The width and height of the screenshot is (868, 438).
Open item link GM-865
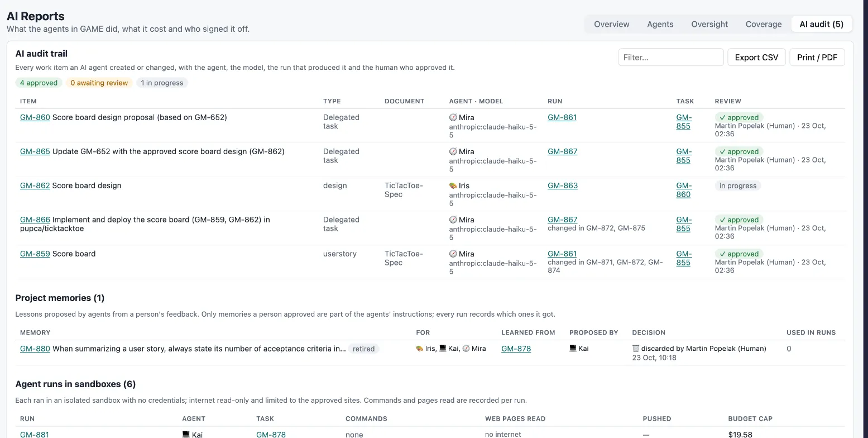point(35,151)
